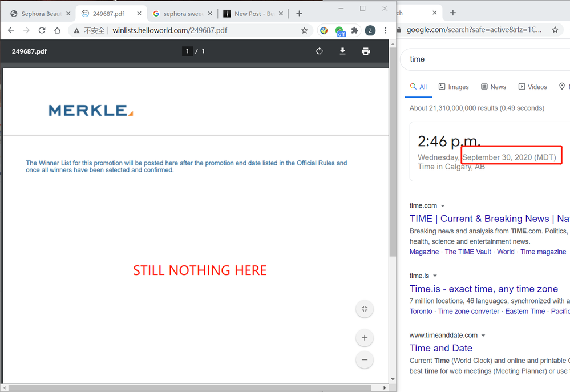Print the PDF document

(x=366, y=51)
